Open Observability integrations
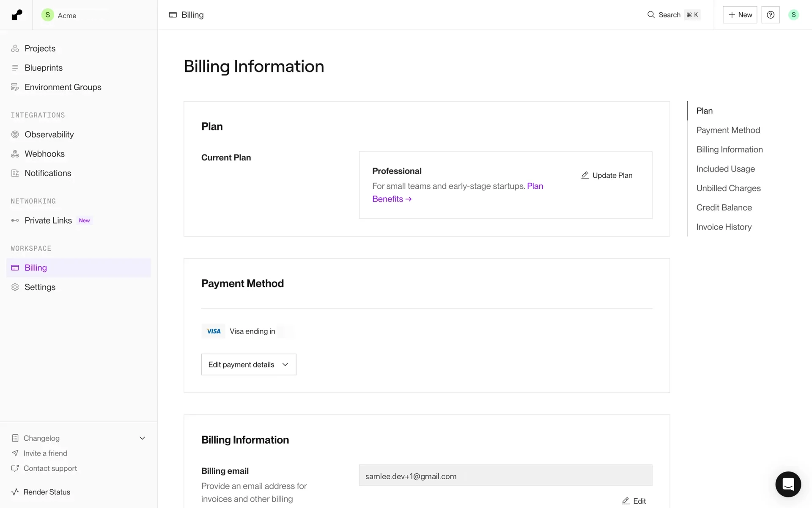The width and height of the screenshot is (812, 508). 49,135
